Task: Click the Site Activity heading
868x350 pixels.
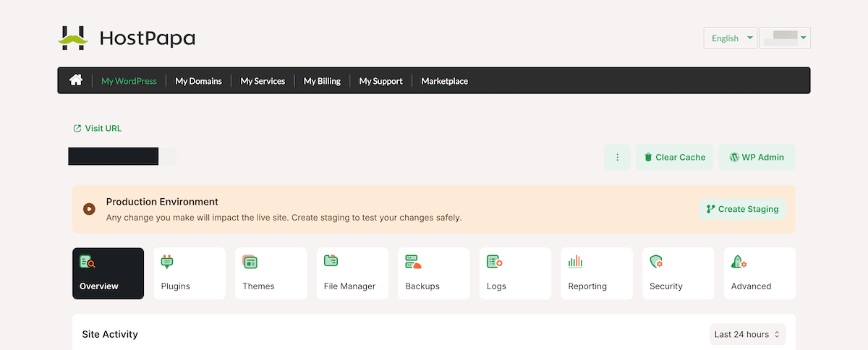Action: (x=110, y=334)
